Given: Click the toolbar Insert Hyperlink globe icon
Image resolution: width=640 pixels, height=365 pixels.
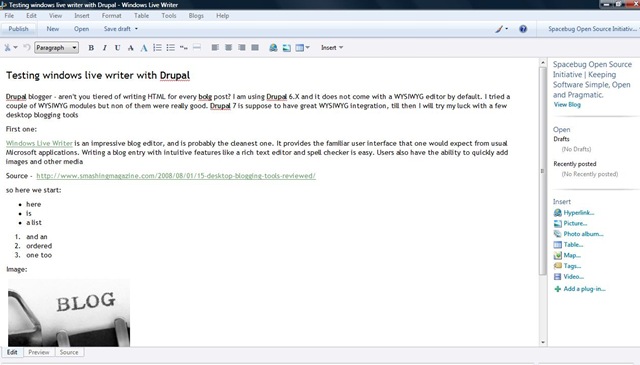Looking at the screenshot, I should (273, 48).
